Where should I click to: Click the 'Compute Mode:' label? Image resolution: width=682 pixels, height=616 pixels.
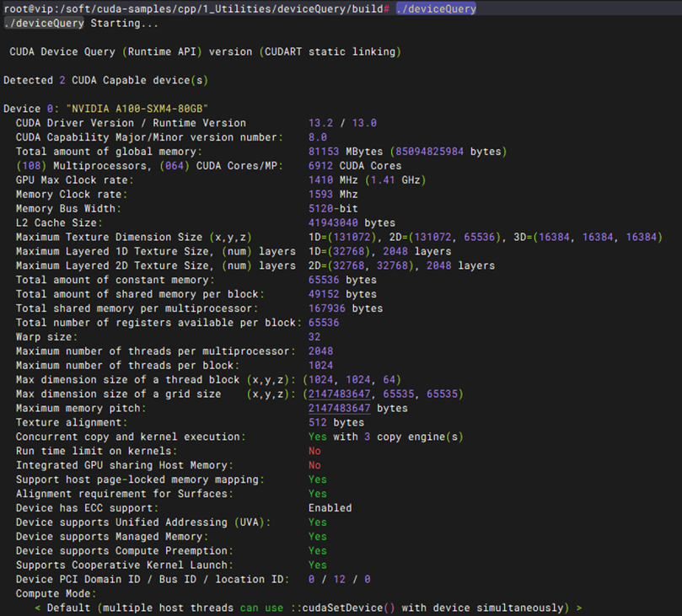click(56, 594)
